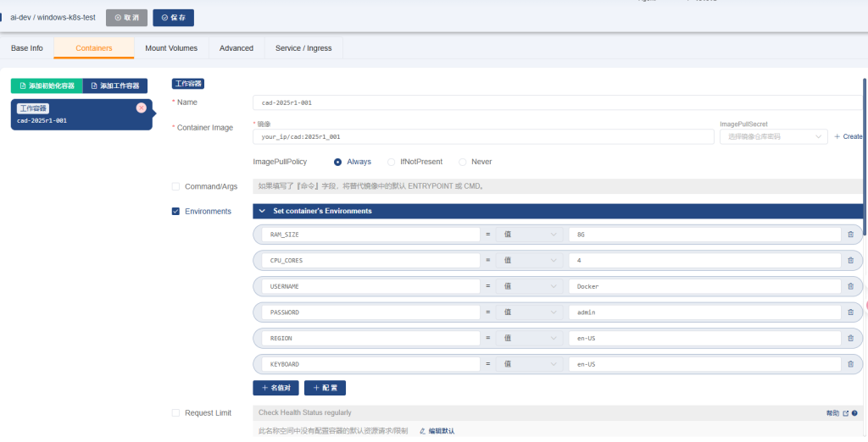Open the ImagePullSecret dropdown

(x=773, y=136)
